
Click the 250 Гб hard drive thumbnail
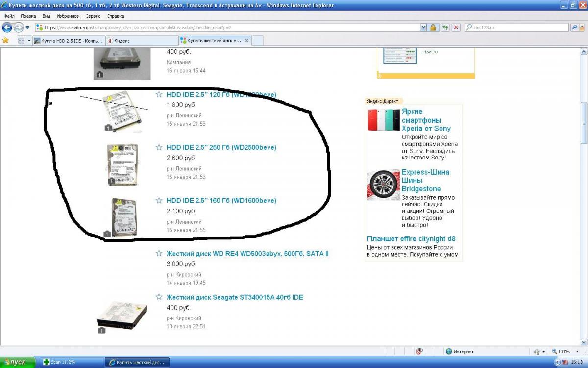[122, 164]
